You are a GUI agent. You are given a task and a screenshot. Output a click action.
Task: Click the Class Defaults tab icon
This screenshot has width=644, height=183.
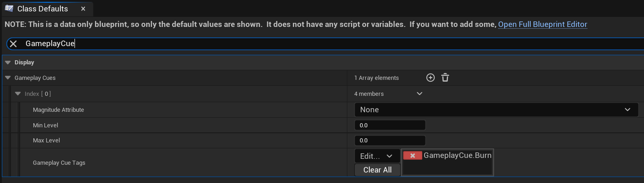click(9, 9)
